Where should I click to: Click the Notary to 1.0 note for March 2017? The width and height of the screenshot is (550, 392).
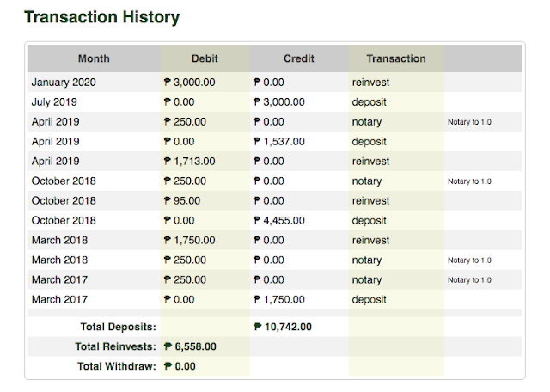tap(469, 280)
